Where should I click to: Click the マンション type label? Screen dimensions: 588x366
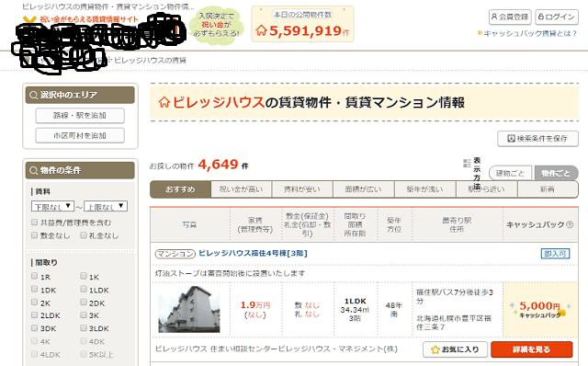coord(175,254)
